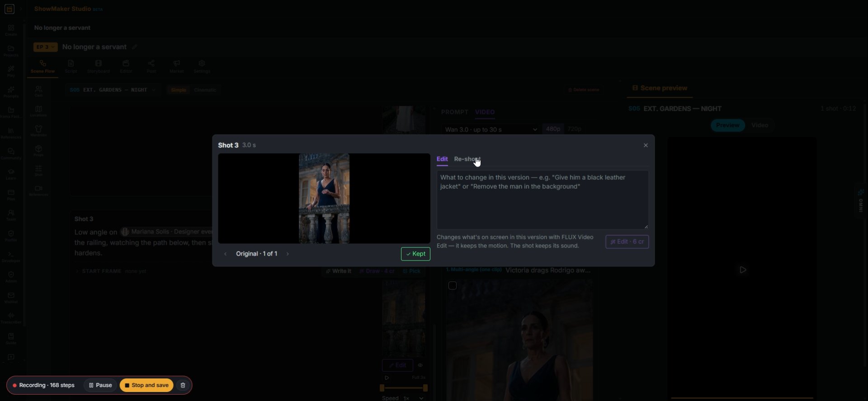Image resolution: width=868 pixels, height=401 pixels.
Task: Go to previous version in Shot 3 dialog
Action: [x=226, y=254]
